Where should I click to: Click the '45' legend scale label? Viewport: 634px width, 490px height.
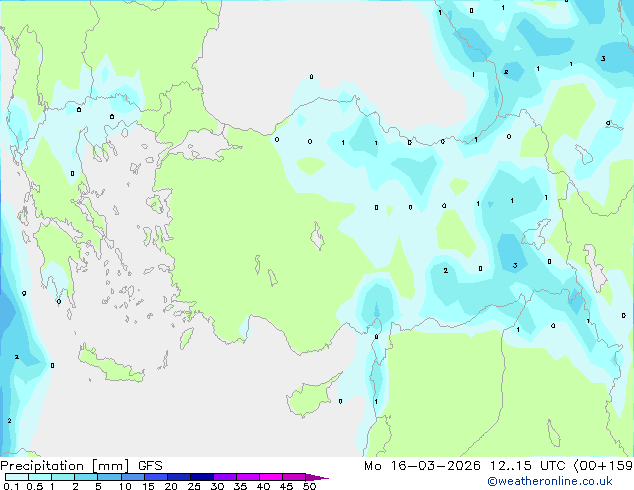tap(286, 486)
